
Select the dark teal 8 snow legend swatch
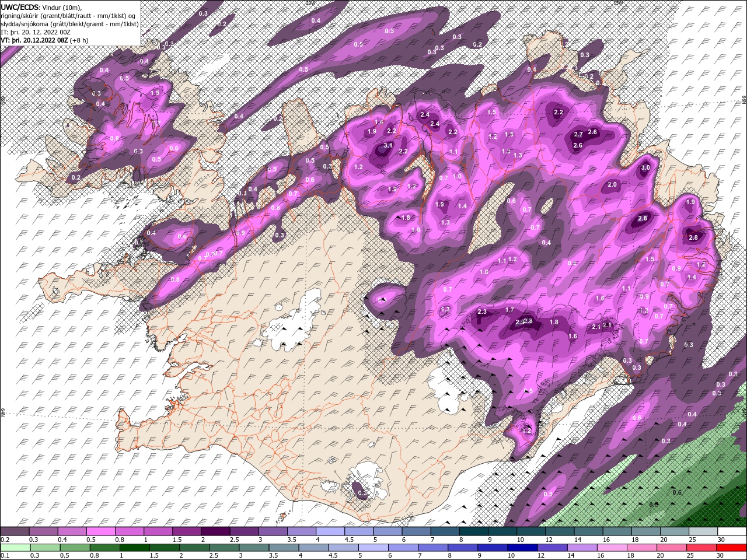coord(474,531)
